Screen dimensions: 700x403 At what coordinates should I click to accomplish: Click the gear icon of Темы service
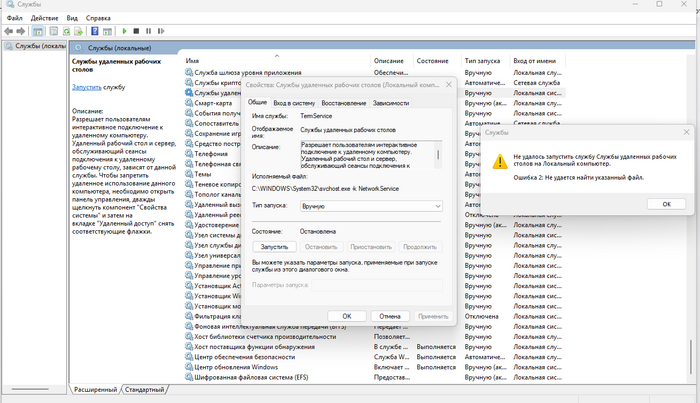coord(189,174)
